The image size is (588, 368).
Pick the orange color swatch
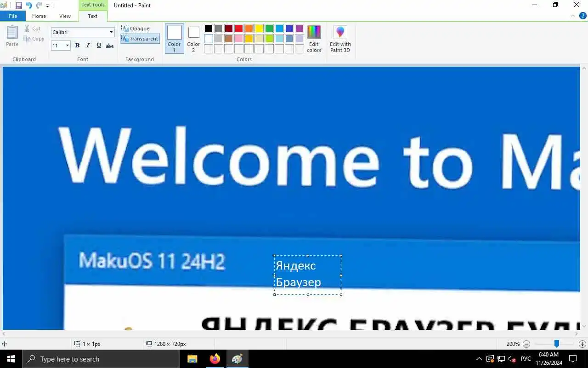point(249,29)
